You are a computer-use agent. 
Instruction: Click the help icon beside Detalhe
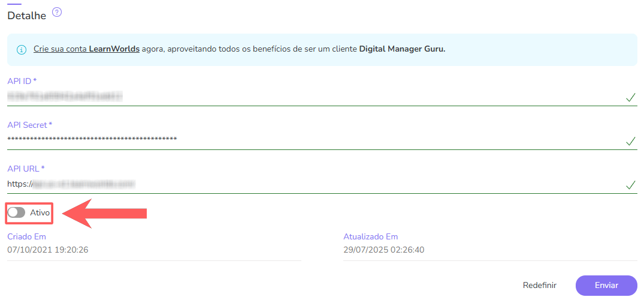58,12
